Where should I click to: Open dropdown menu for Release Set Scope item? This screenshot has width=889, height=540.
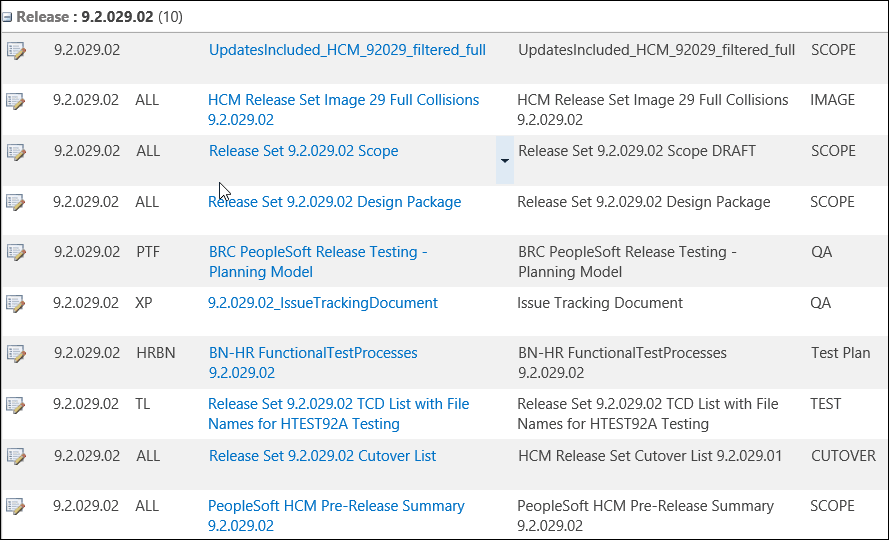pyautogui.click(x=504, y=160)
